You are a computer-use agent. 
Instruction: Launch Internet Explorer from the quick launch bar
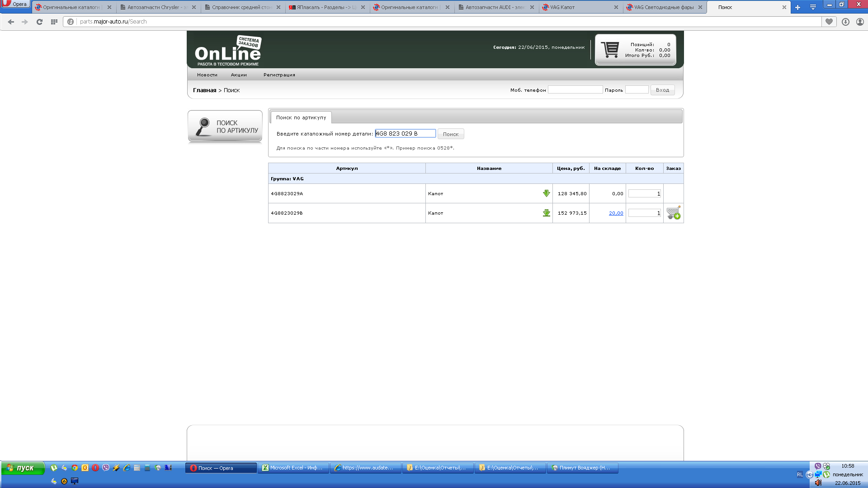(127, 468)
